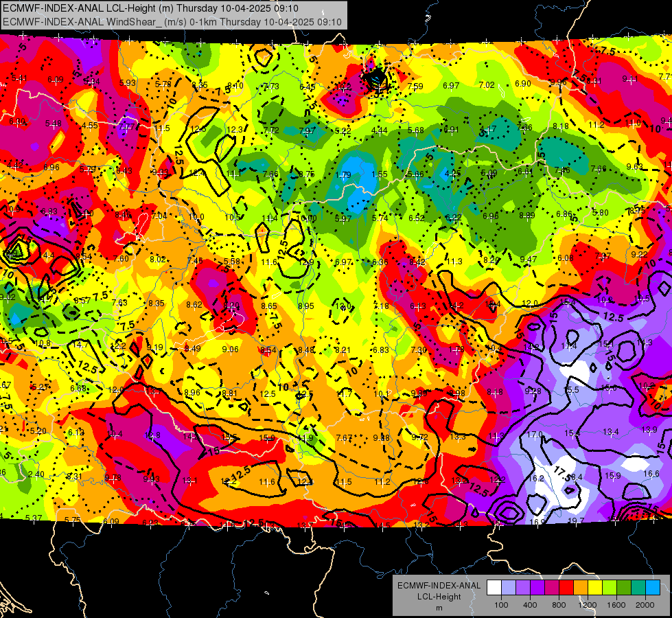Click the wind shear value '5.48'
Viewport: 672px width, 618px height.
point(53,124)
